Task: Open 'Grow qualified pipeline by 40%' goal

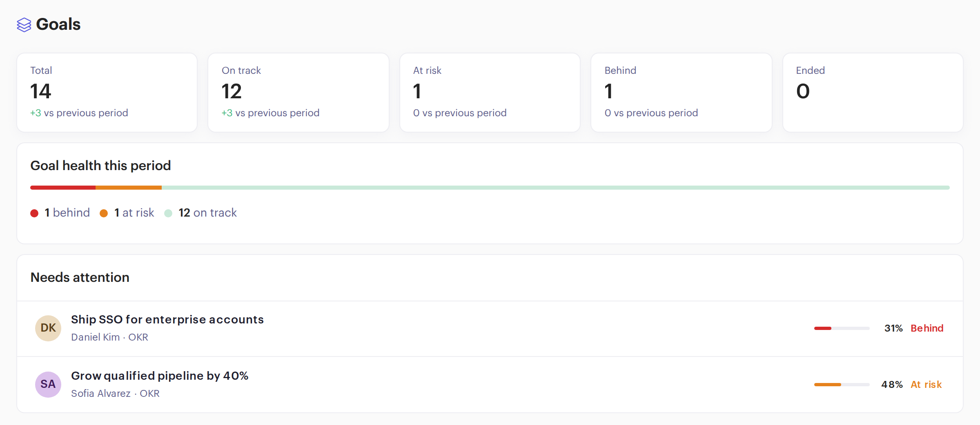Action: 160,376
